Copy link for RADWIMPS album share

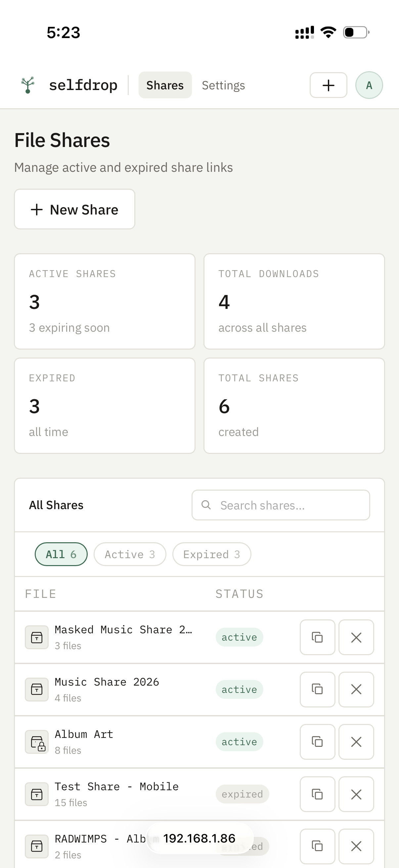point(317,846)
